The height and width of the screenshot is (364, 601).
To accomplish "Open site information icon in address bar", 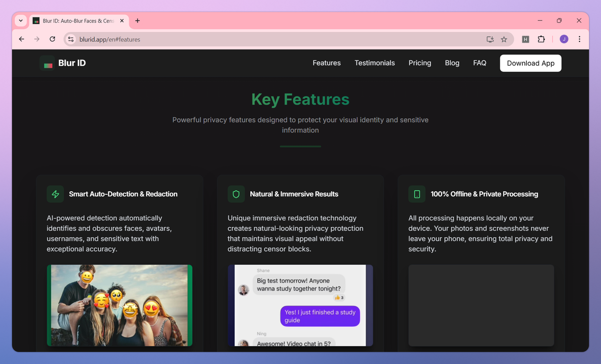I will point(71,39).
